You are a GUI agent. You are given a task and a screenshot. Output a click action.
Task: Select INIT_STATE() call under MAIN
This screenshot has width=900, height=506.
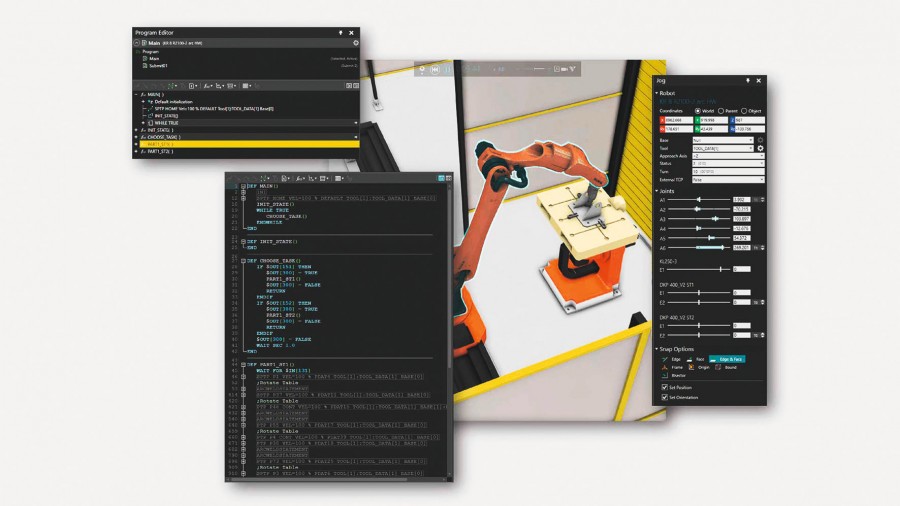coord(166,115)
